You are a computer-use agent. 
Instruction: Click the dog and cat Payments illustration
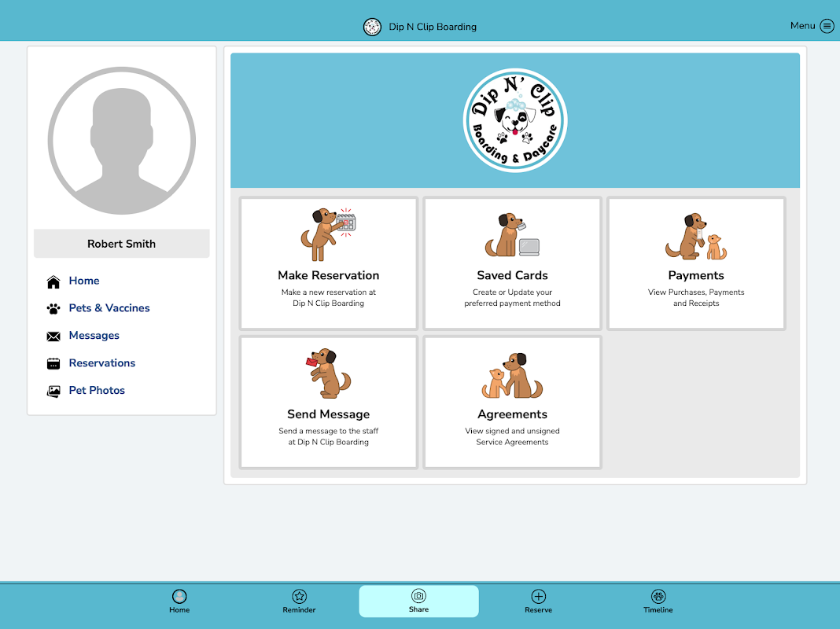[x=696, y=236]
